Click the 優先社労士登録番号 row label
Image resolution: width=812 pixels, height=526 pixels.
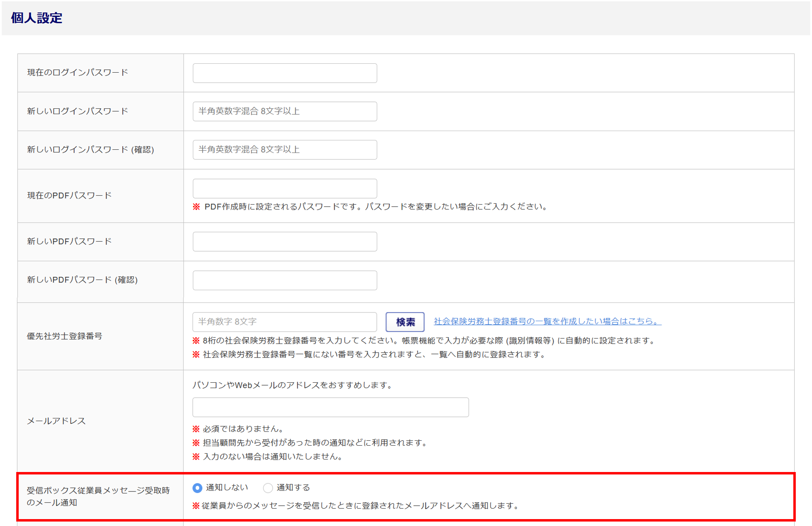(x=65, y=336)
